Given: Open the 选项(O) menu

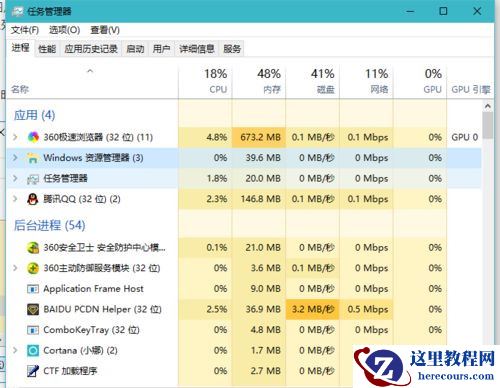Looking at the screenshot, I should (64, 30).
